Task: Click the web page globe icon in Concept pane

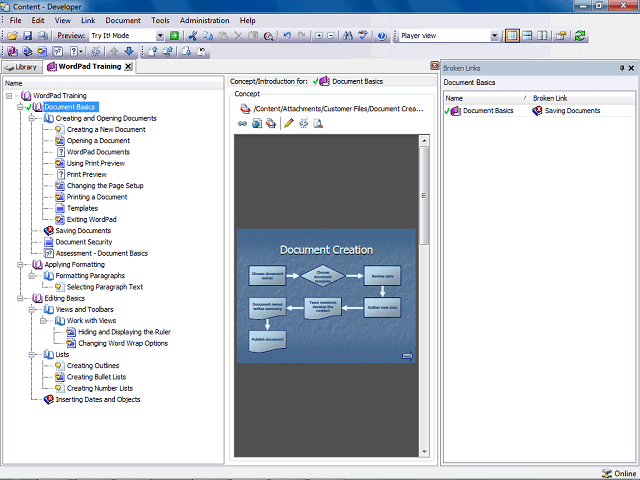Action: [257, 123]
